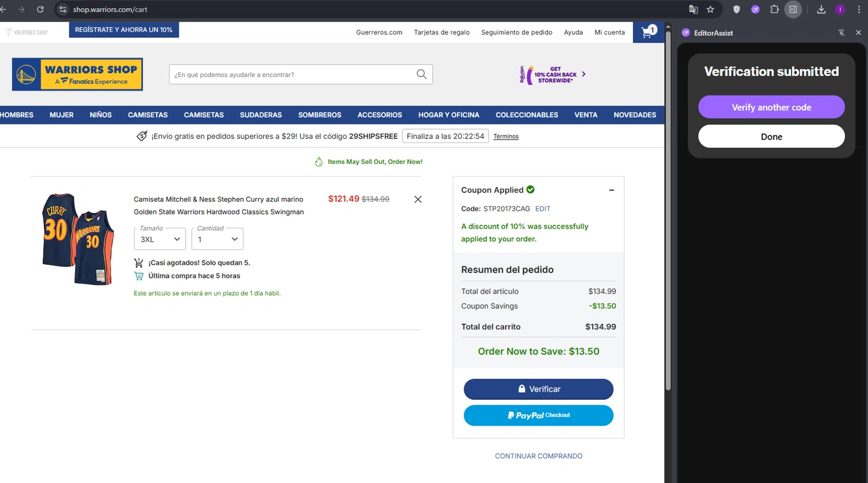The image size is (868, 483).
Task: Go forward with the browser forward arrow
Action: pos(21,9)
